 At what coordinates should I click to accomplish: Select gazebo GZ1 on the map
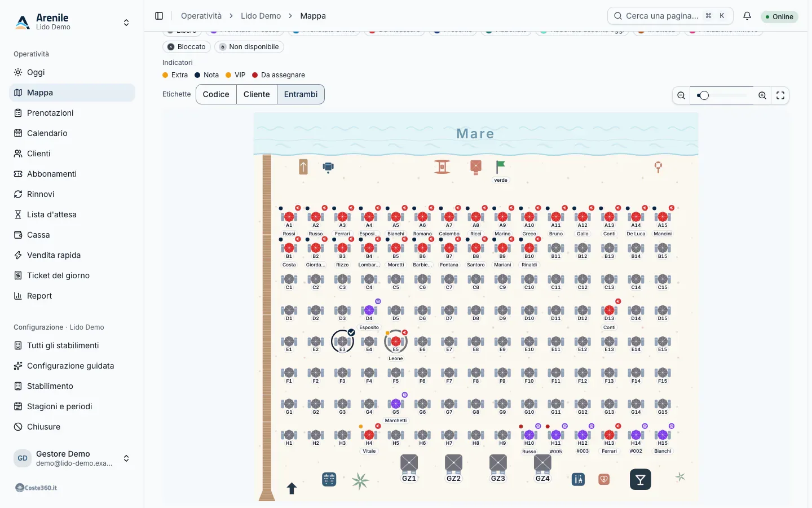click(x=409, y=468)
